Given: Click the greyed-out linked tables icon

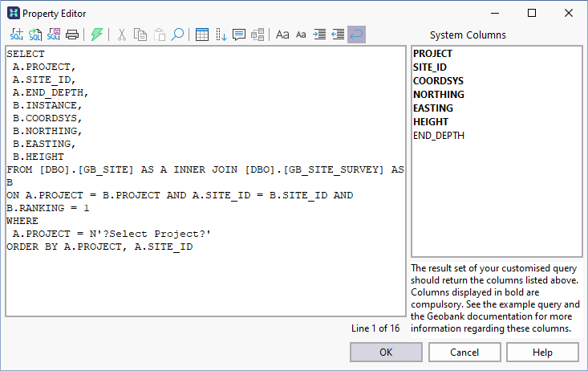Looking at the screenshot, I should [x=258, y=35].
